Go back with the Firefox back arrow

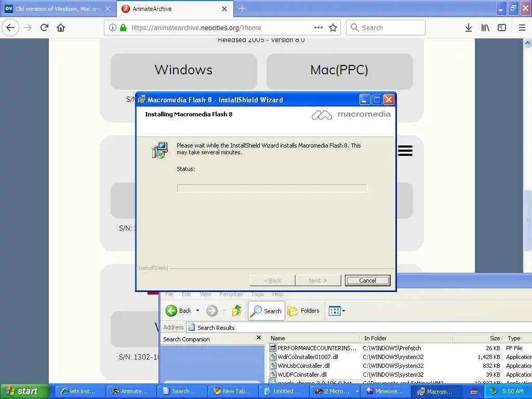tap(10, 28)
